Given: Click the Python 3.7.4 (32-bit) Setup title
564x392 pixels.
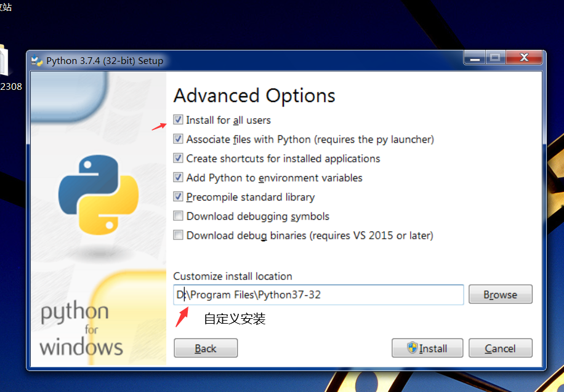Looking at the screenshot, I should (105, 61).
